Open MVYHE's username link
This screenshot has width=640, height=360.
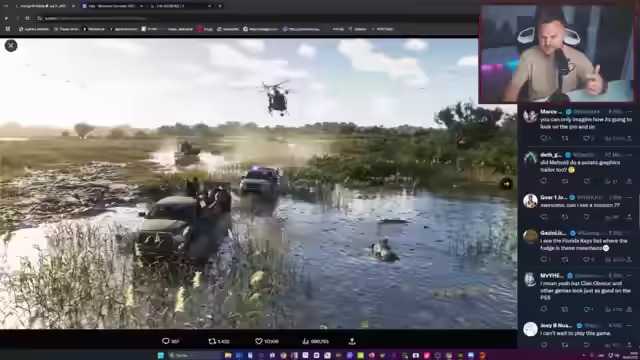point(551,276)
